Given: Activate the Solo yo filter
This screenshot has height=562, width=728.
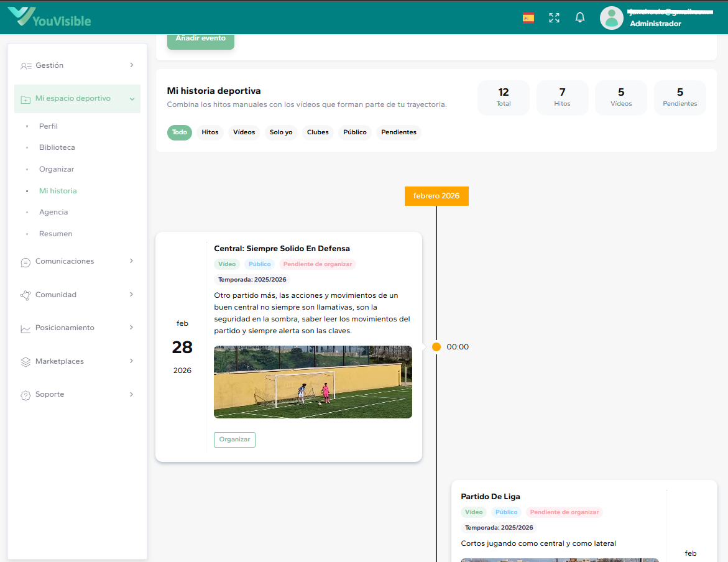Looking at the screenshot, I should 281,132.
